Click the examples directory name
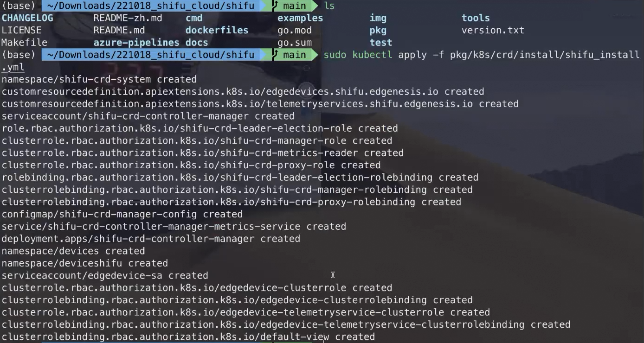This screenshot has width=644, height=343. pos(300,18)
